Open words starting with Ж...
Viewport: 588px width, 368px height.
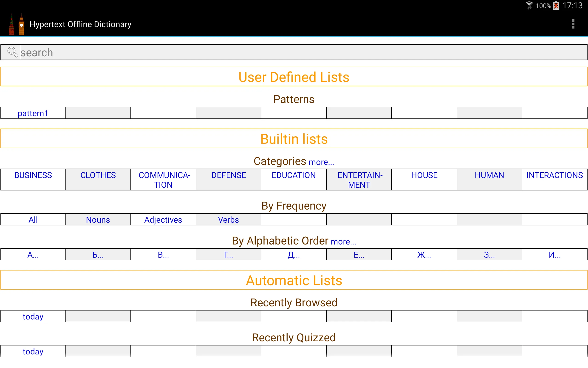pyautogui.click(x=424, y=255)
